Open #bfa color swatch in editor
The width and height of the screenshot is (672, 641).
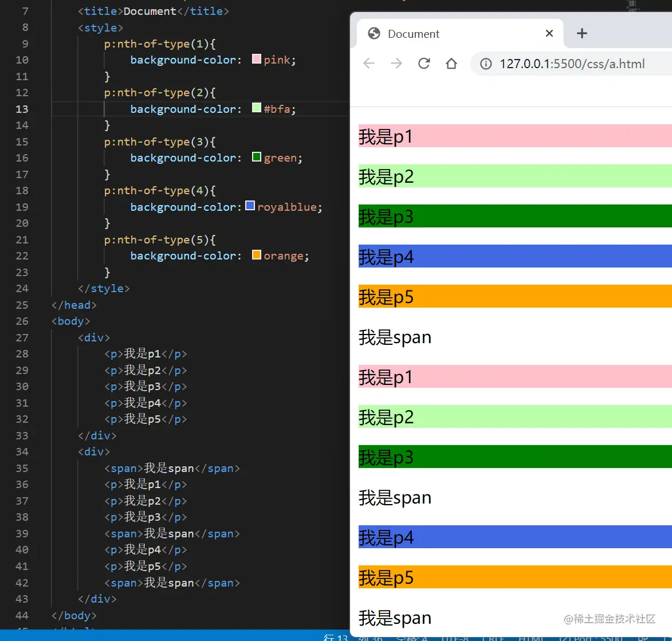256,108
